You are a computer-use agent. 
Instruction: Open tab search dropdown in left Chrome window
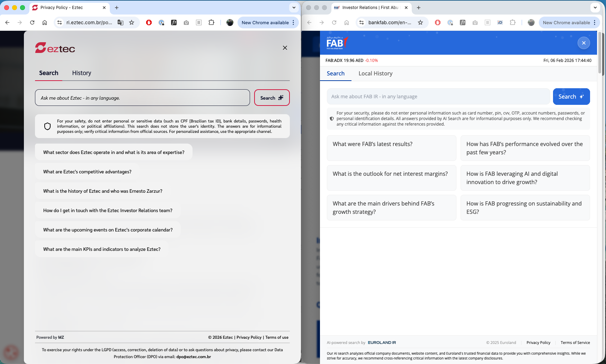click(x=294, y=8)
